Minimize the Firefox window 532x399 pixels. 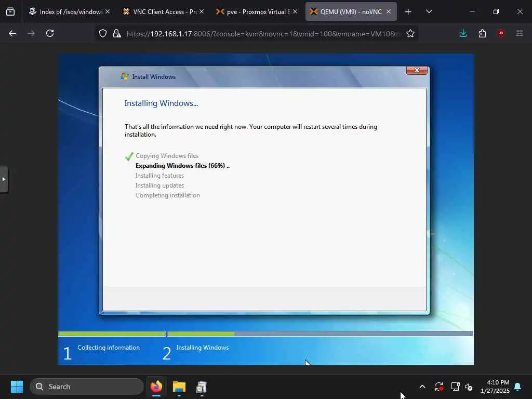[x=472, y=11]
